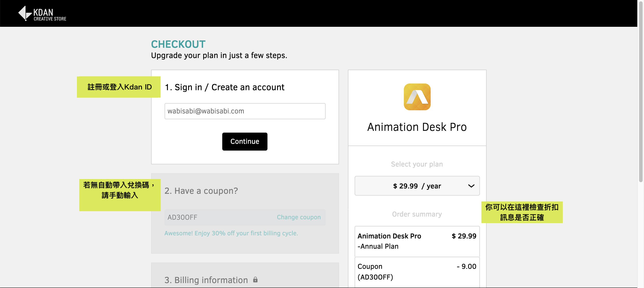Click the Kdan Creative Store logo

pyautogui.click(x=42, y=13)
